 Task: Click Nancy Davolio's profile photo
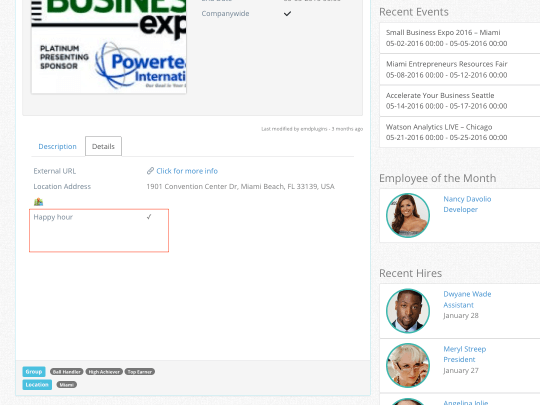tap(408, 215)
